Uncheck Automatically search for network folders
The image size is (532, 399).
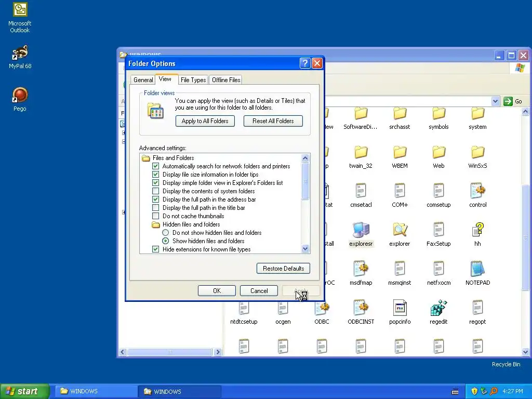pyautogui.click(x=155, y=166)
